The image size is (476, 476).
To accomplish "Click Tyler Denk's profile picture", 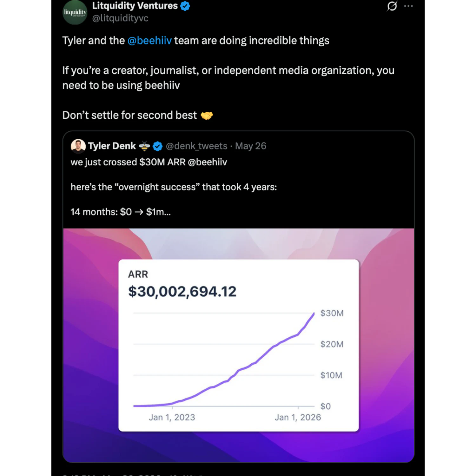I will pos(78,146).
